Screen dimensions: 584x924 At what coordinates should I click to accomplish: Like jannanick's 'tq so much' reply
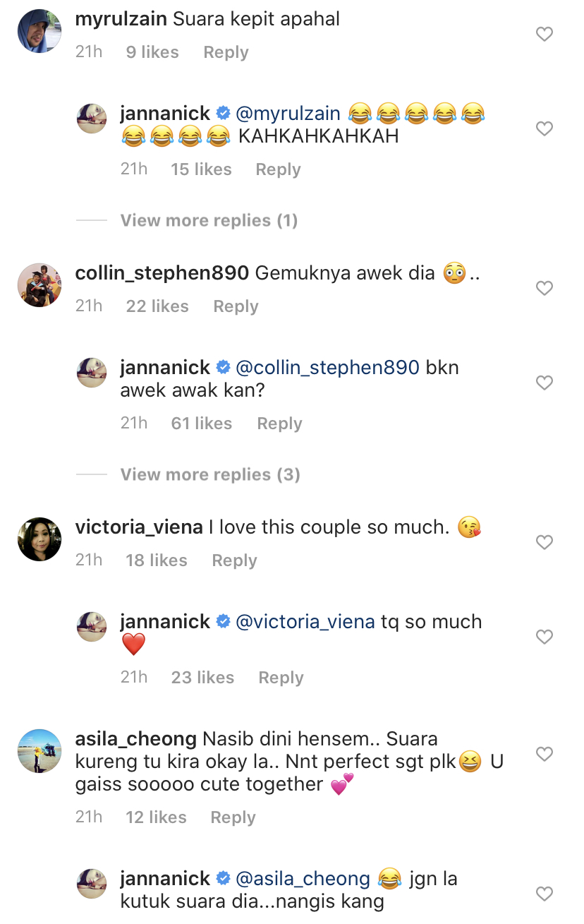pyautogui.click(x=545, y=637)
